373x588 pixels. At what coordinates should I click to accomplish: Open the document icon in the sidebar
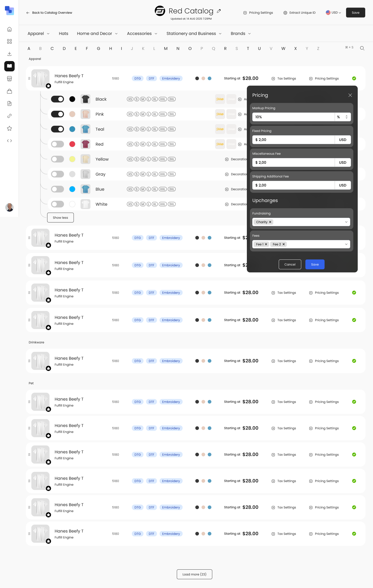point(9,103)
